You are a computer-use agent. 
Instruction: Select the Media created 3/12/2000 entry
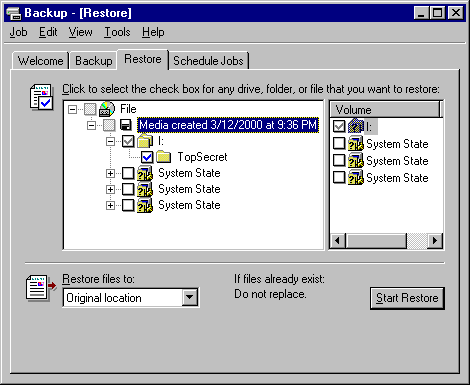(228, 125)
